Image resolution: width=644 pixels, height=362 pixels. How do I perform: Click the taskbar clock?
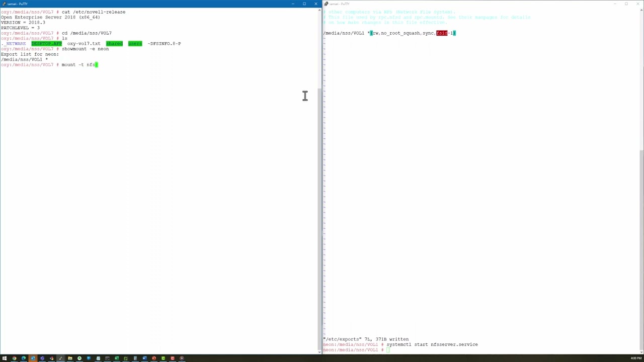[636, 358]
